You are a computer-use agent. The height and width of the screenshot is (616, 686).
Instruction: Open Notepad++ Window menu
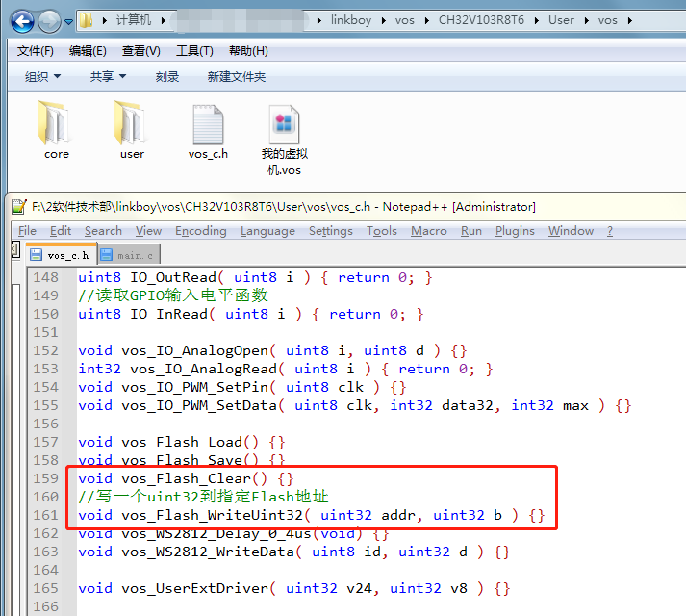[x=571, y=231]
